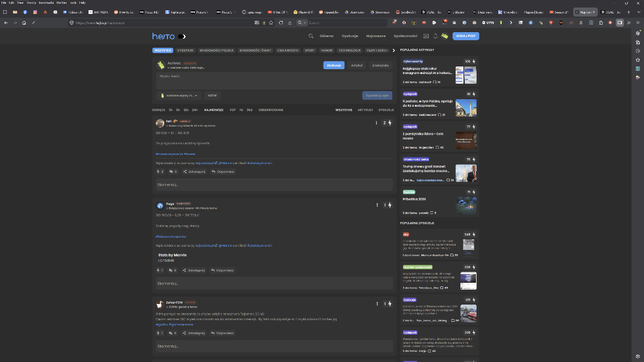
Task: Select the HYDEPARK category tab
Action: (185, 50)
